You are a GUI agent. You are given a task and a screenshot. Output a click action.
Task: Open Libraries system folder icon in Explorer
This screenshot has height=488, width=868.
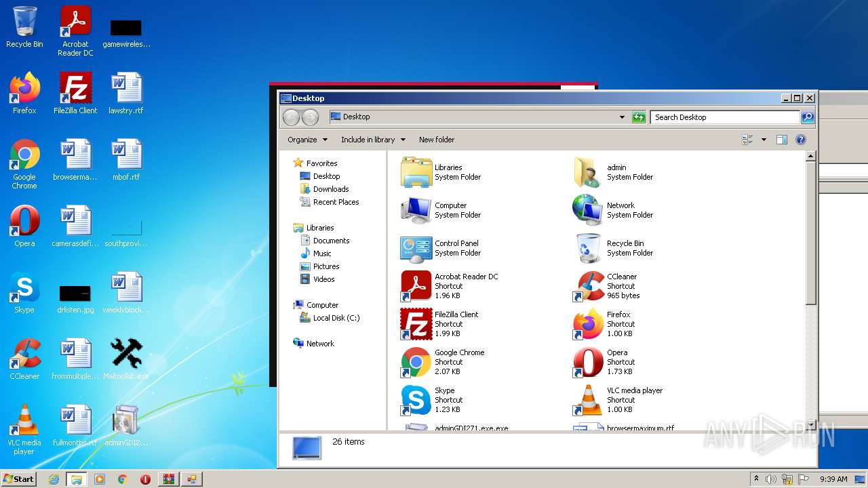tap(416, 172)
